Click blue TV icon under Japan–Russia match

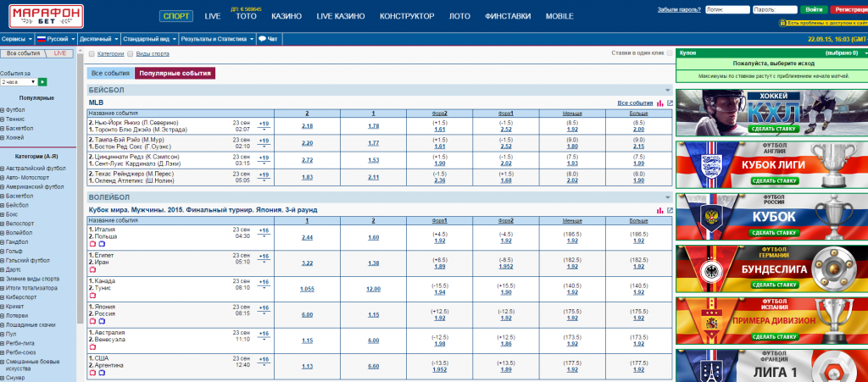102,321
